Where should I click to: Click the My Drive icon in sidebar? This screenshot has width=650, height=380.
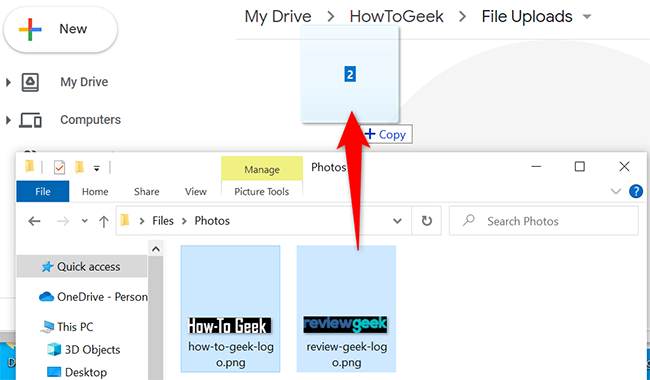click(30, 82)
